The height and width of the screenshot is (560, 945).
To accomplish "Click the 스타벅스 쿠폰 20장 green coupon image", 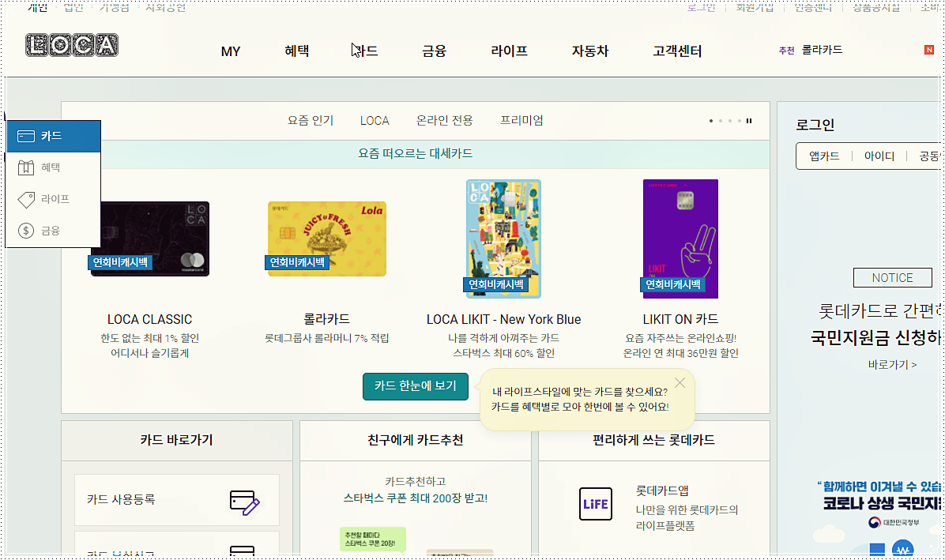I will 372,539.
